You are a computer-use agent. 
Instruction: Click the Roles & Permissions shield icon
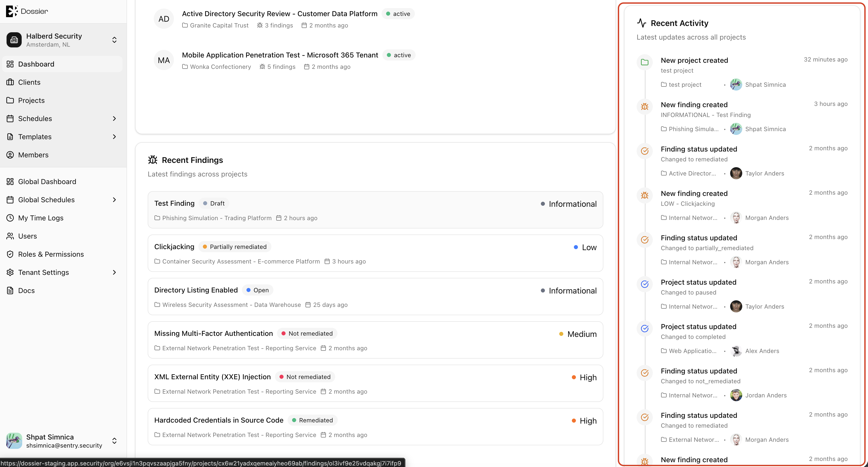pyautogui.click(x=10, y=254)
